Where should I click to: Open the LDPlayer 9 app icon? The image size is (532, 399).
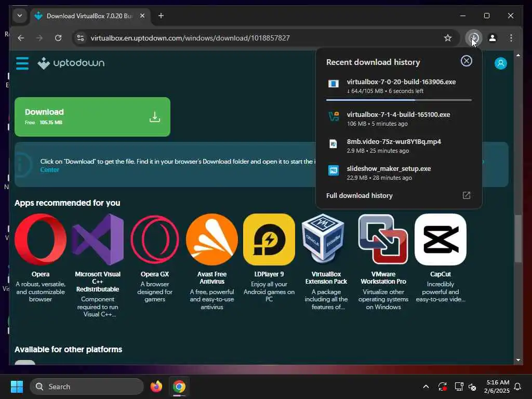pyautogui.click(x=269, y=239)
